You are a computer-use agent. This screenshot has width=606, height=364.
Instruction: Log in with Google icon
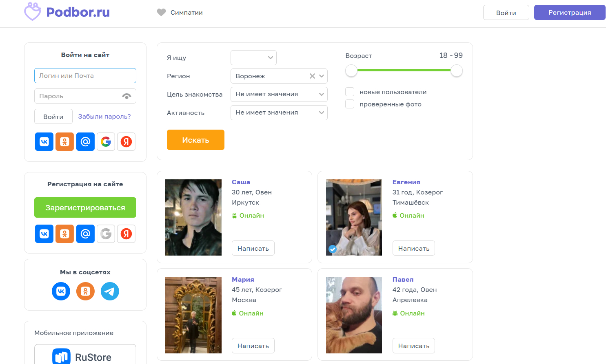[106, 142]
